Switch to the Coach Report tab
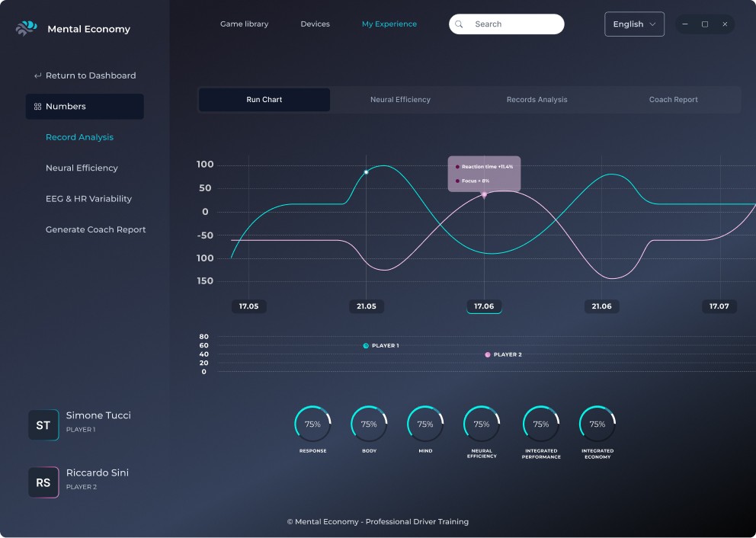756x538 pixels. 673,100
